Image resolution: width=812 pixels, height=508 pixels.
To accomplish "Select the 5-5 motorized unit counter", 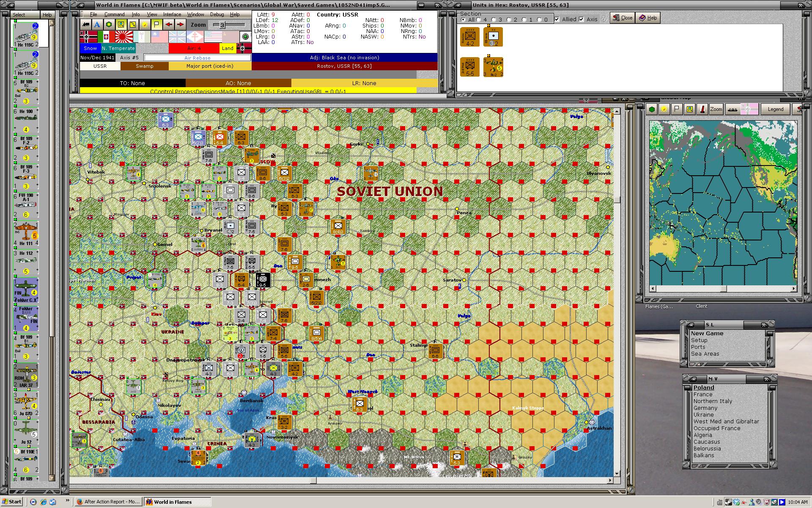I will 470,67.
